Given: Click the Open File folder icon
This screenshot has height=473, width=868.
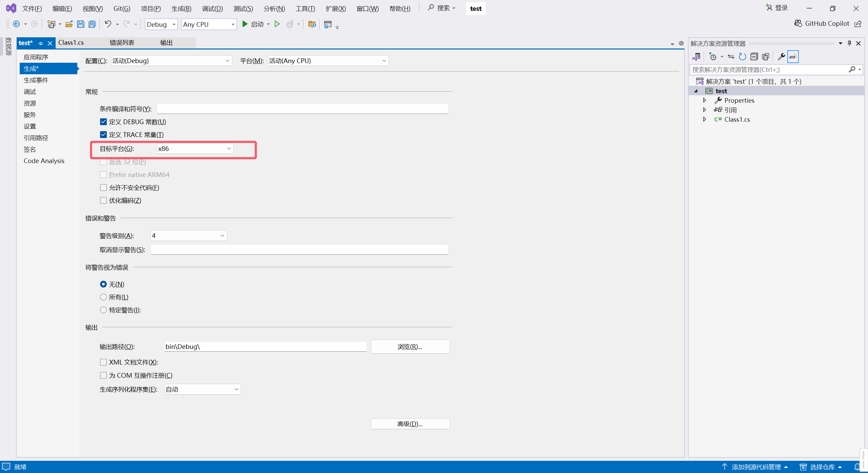Looking at the screenshot, I should coord(69,24).
